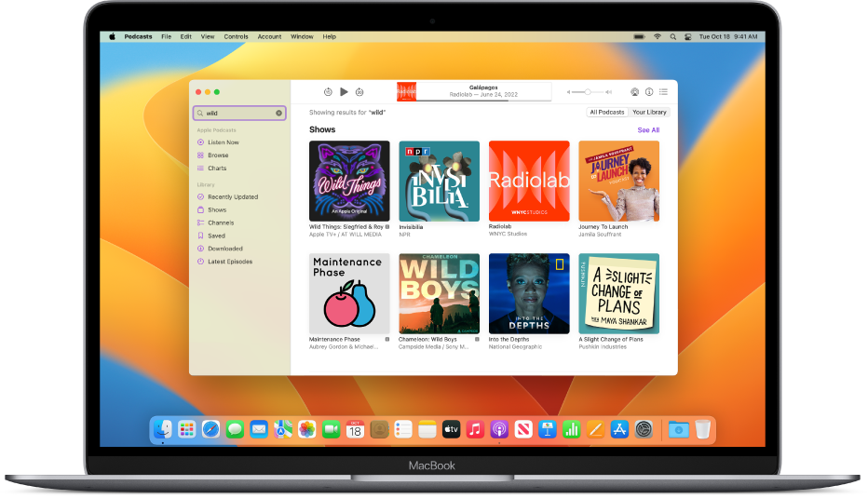Image resolution: width=868 pixels, height=499 pixels.
Task: Open the Chameleon: Wild Boys artwork
Action: (440, 294)
